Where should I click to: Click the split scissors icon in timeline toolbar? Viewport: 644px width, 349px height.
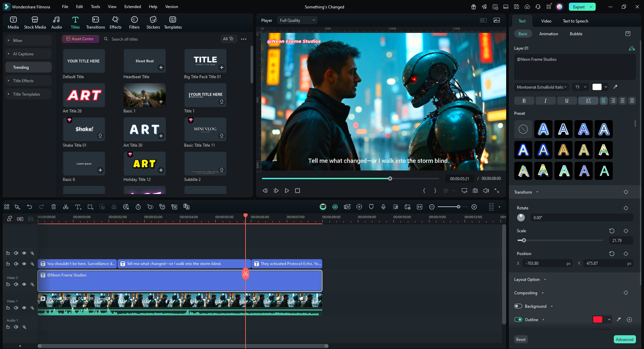(x=66, y=207)
